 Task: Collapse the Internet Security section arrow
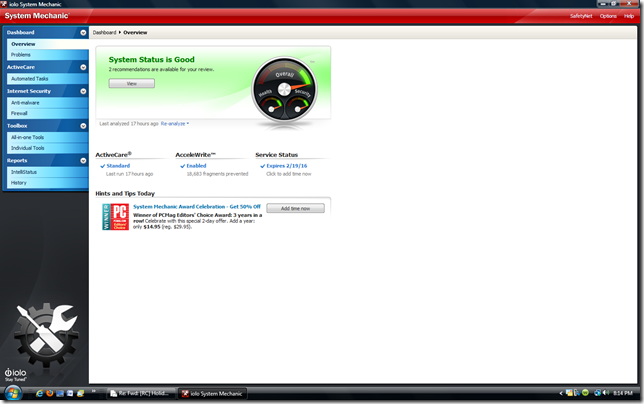tap(83, 91)
